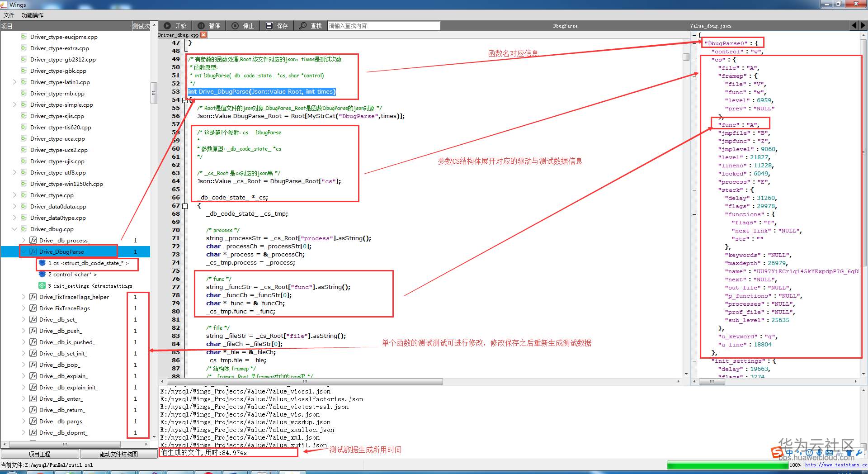
Task: Click the file icon of Driver_ctype-mb.cpp
Action: (x=24, y=93)
